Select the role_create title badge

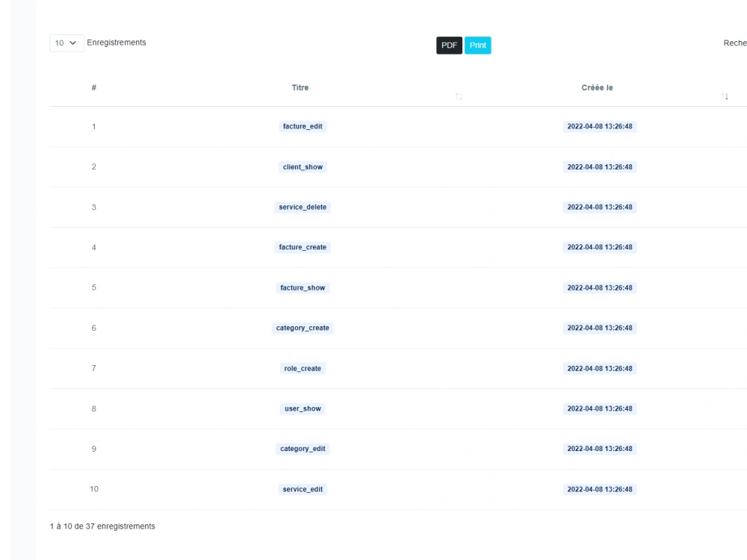[303, 368]
